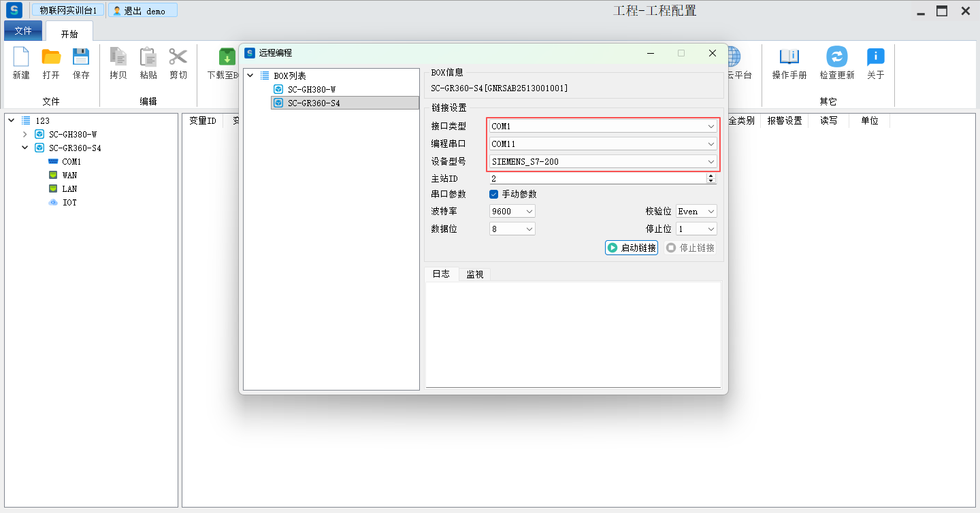Click the Cut (剪切) scissors icon
980x513 pixels.
(x=178, y=57)
